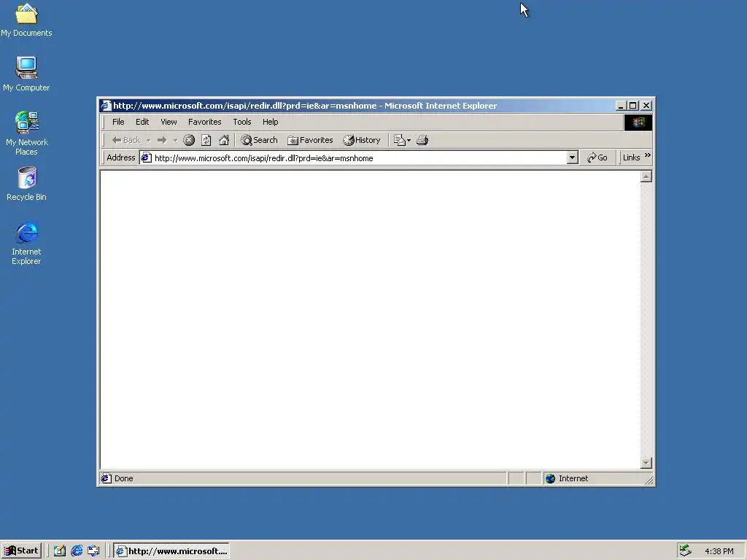Expand the Address bar dropdown list

pos(573,158)
